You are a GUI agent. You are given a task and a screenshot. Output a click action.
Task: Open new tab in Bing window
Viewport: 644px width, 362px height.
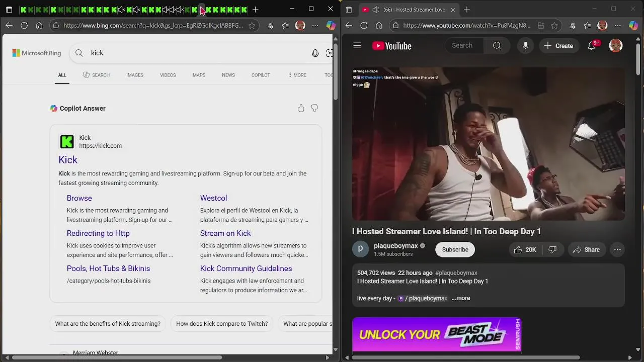(x=256, y=10)
